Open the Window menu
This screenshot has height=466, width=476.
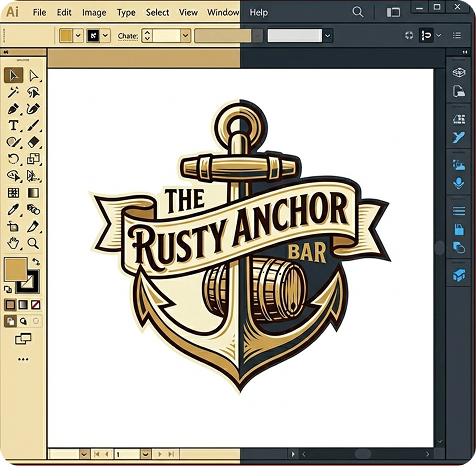(x=223, y=13)
